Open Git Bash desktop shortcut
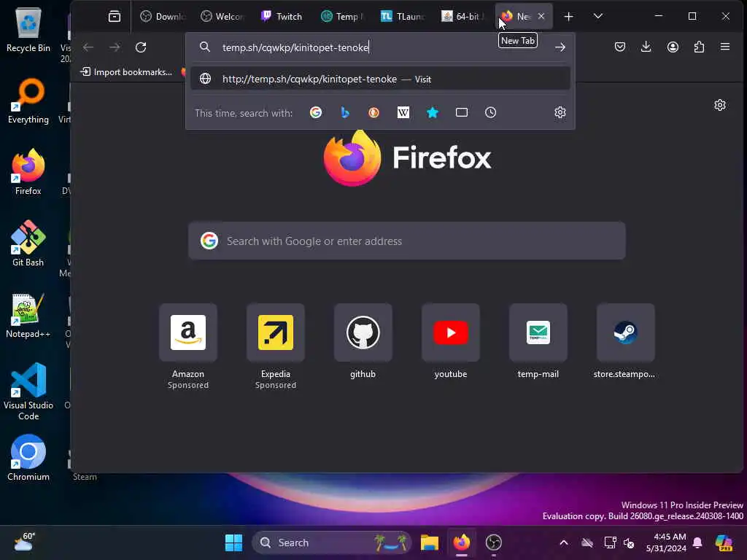The image size is (747, 560). click(28, 244)
